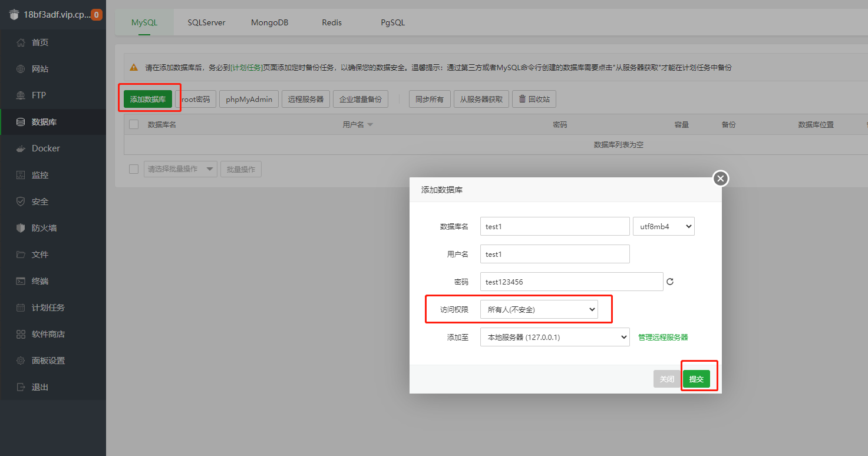Click the terminal icon beside 终端

click(x=21, y=281)
